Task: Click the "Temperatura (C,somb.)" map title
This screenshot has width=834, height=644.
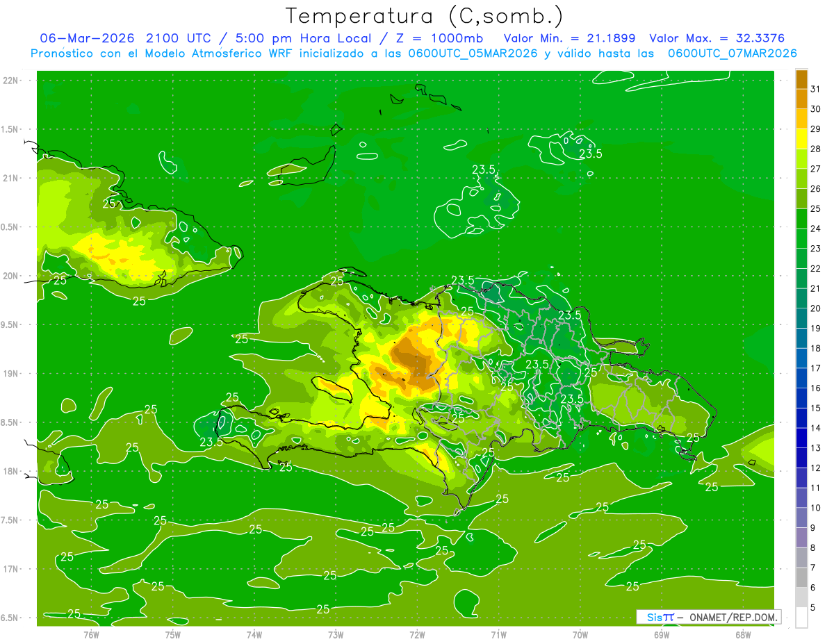Action: (425, 16)
